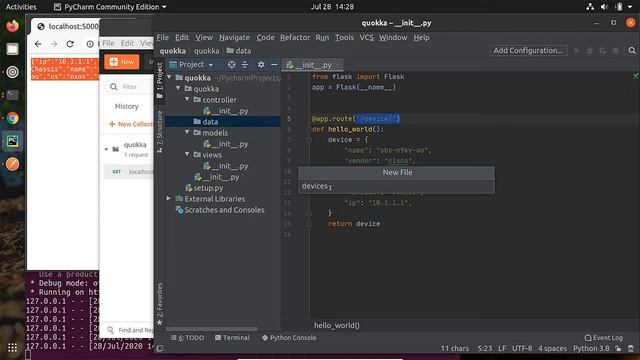This screenshot has height=360, width=640.
Task: Go back in the browser window
Action: click(x=38, y=44)
